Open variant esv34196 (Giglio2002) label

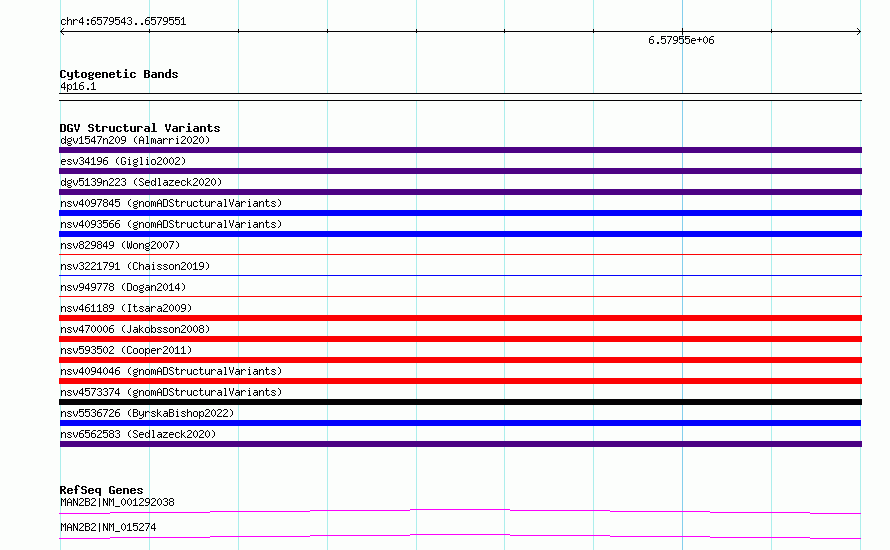123,161
